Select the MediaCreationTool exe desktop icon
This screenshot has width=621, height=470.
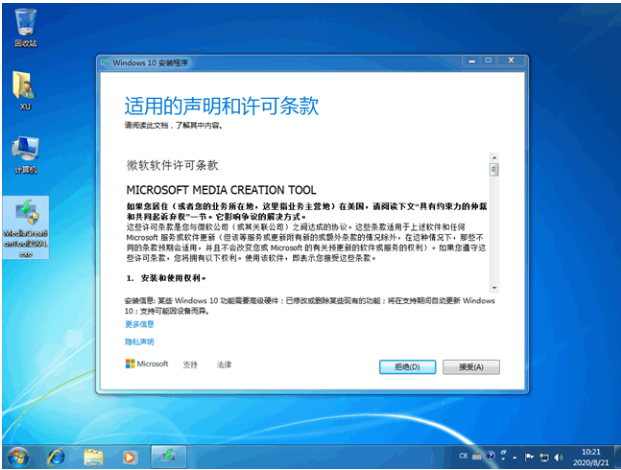(x=26, y=224)
